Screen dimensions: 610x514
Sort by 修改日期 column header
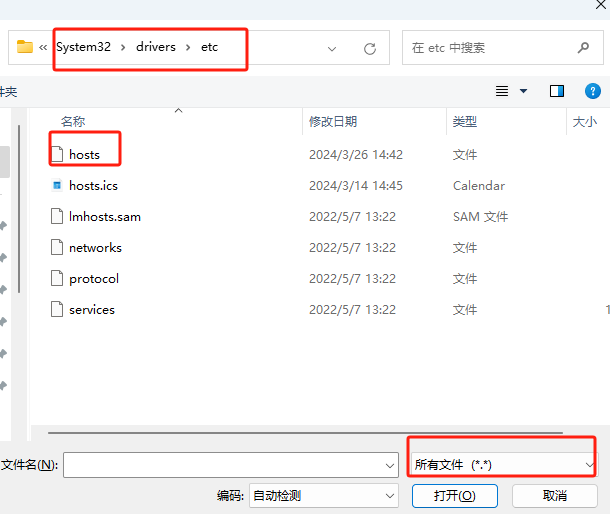click(x=333, y=122)
